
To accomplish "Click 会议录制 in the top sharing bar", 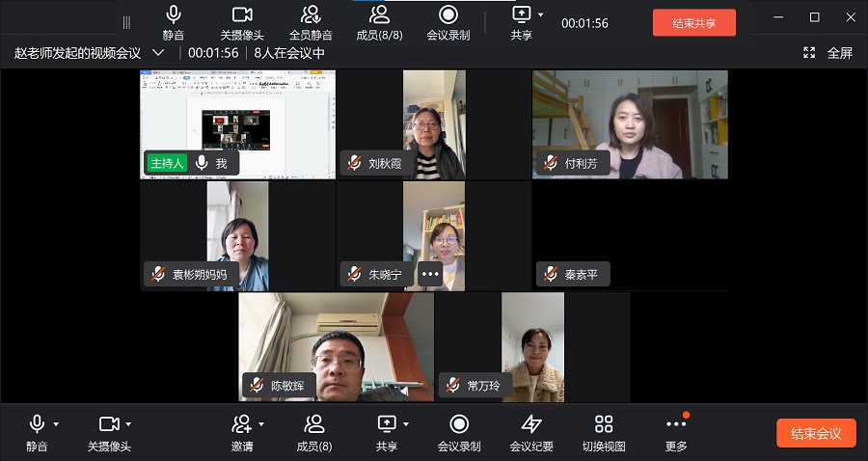I will [x=448, y=14].
